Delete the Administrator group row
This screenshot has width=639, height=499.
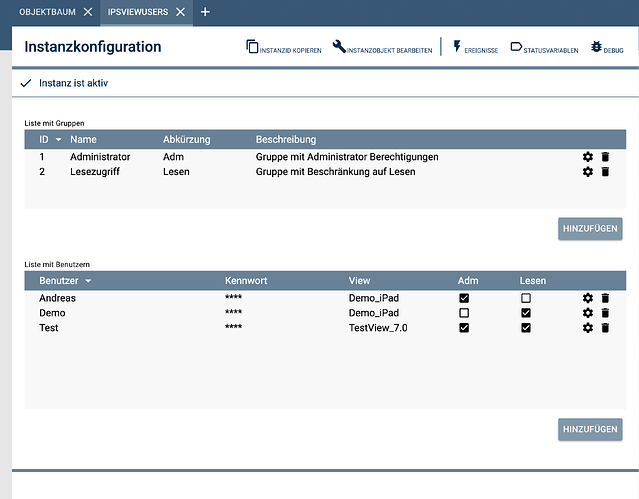[x=605, y=157]
